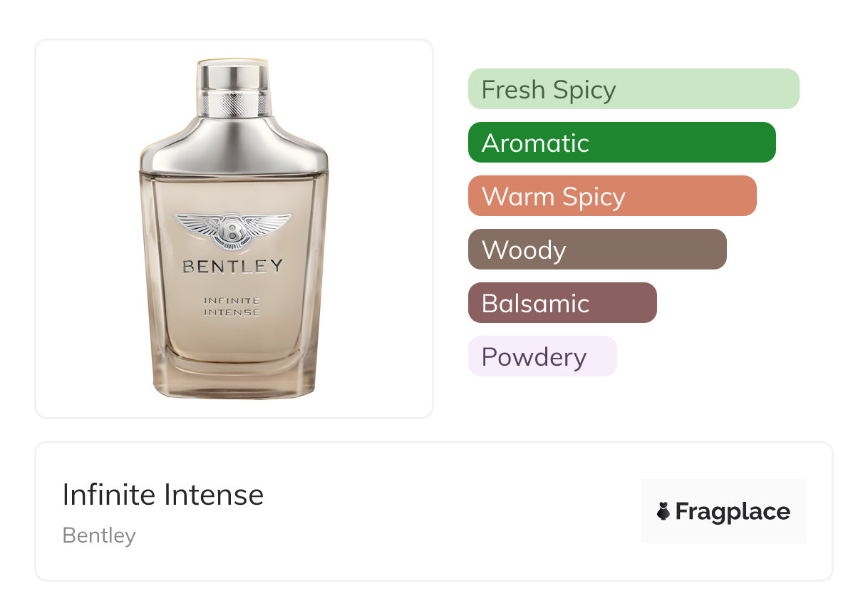868x616 pixels.
Task: Click the bottle's glass base
Action: tap(233, 381)
